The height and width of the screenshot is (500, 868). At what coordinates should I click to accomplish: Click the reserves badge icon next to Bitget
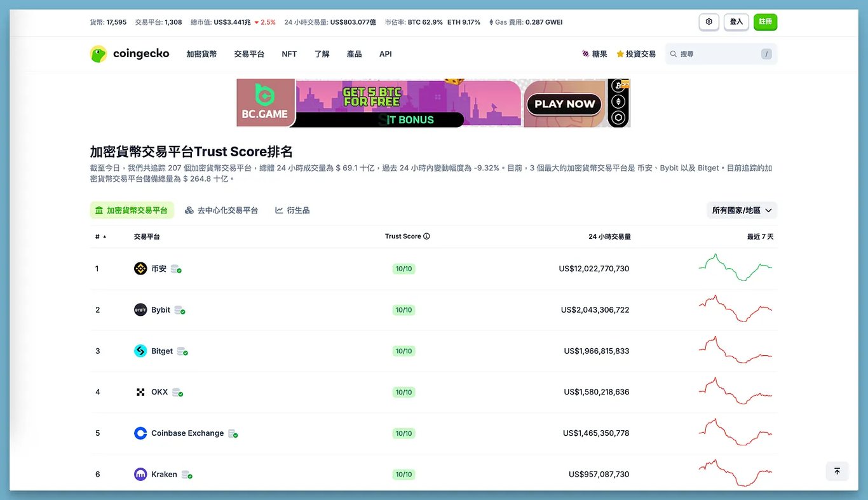tap(182, 351)
